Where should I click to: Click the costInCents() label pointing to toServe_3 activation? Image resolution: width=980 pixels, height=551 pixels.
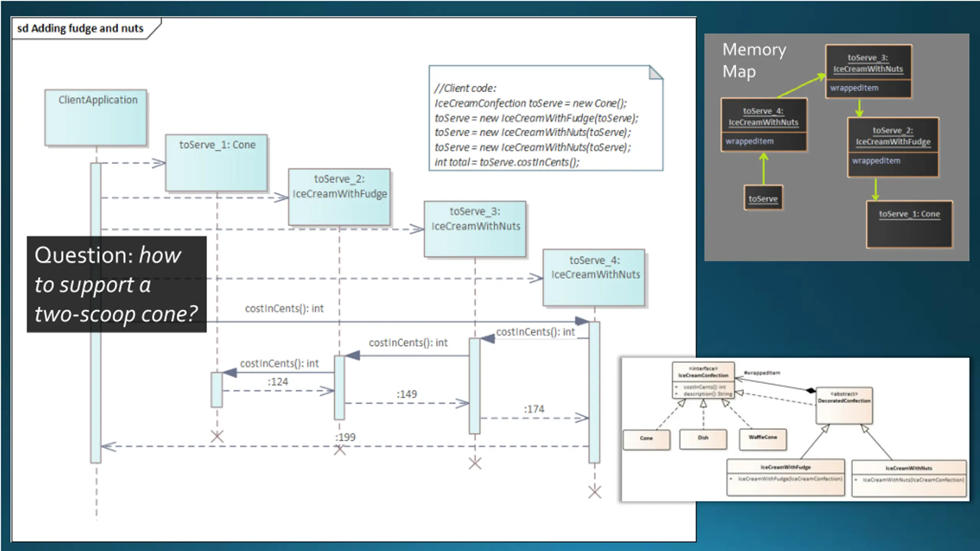pos(536,332)
